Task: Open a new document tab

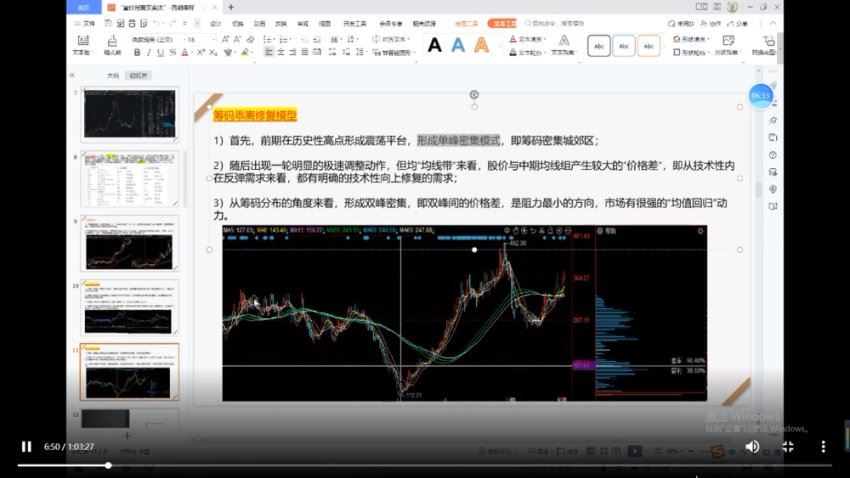Action: (231, 7)
